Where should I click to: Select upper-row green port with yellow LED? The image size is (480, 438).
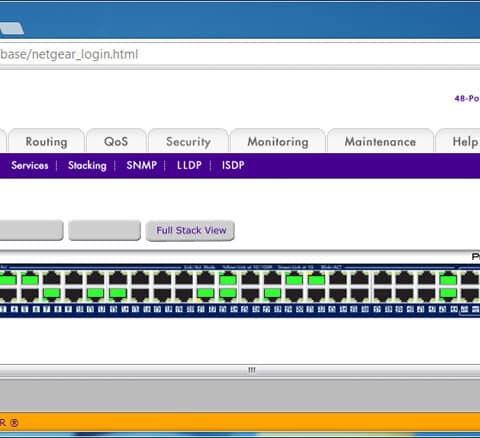pyautogui.click(x=316, y=279)
